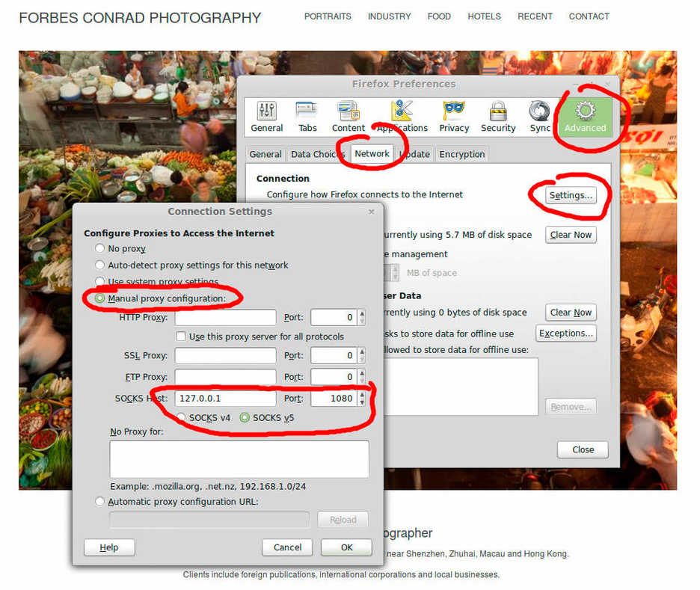Switch to the Network tab
The height and width of the screenshot is (590, 700).
pyautogui.click(x=372, y=153)
